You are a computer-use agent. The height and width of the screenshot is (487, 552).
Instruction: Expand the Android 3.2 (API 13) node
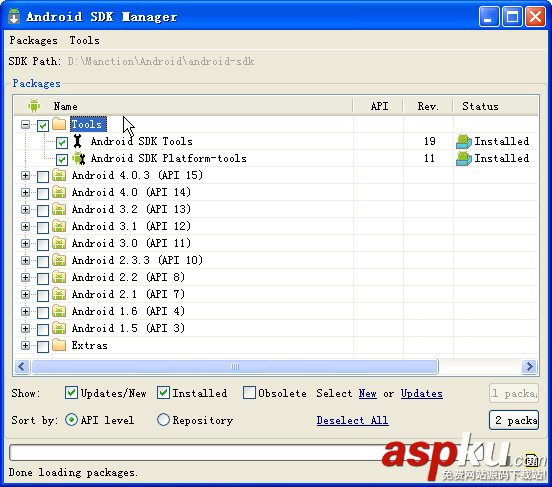(25, 210)
